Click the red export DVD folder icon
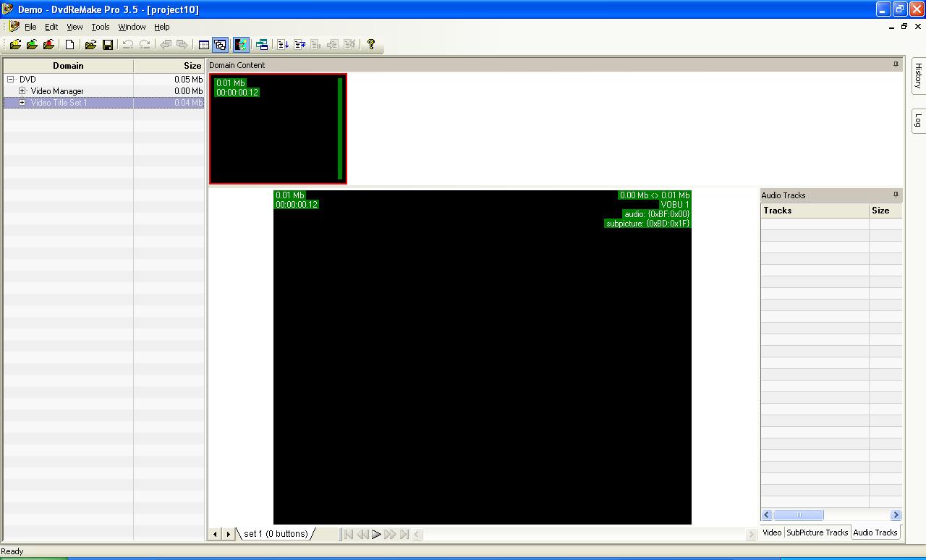 (x=48, y=45)
